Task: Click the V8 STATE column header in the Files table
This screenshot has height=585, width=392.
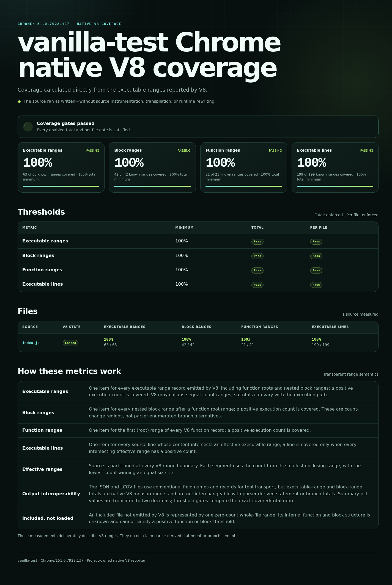Action: [72, 327]
